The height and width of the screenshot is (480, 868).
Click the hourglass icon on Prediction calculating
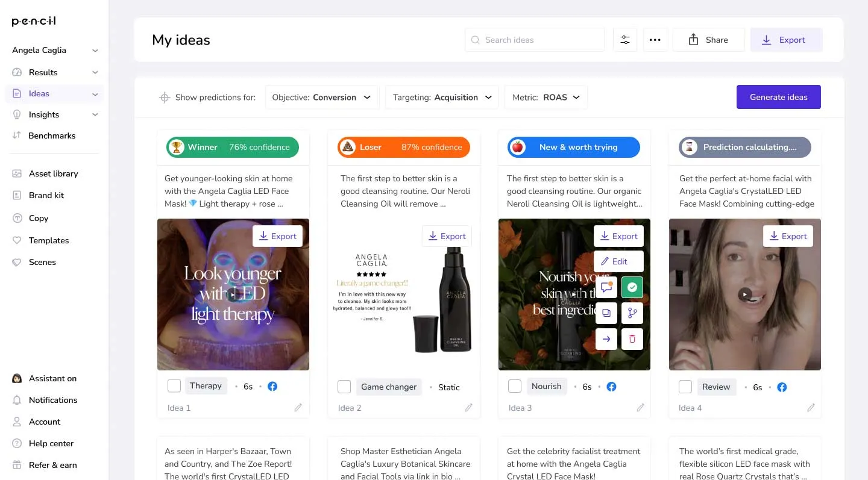pos(690,147)
